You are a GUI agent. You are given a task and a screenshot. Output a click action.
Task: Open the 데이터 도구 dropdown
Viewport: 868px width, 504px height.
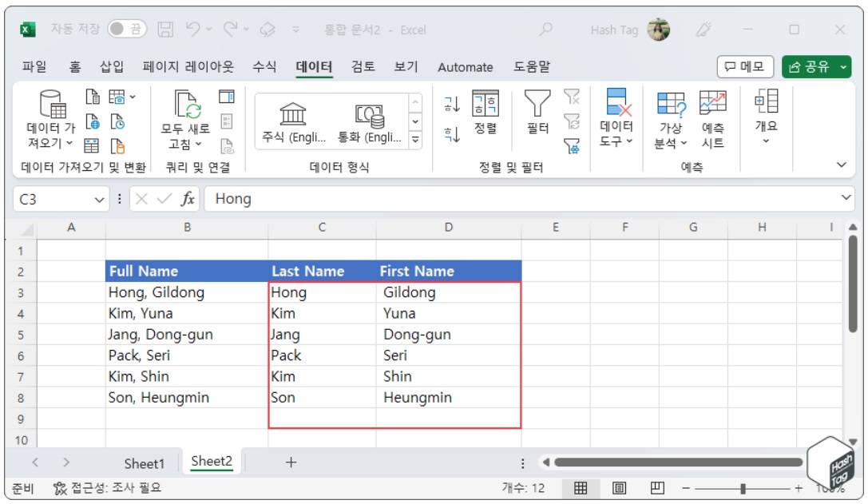(x=616, y=118)
